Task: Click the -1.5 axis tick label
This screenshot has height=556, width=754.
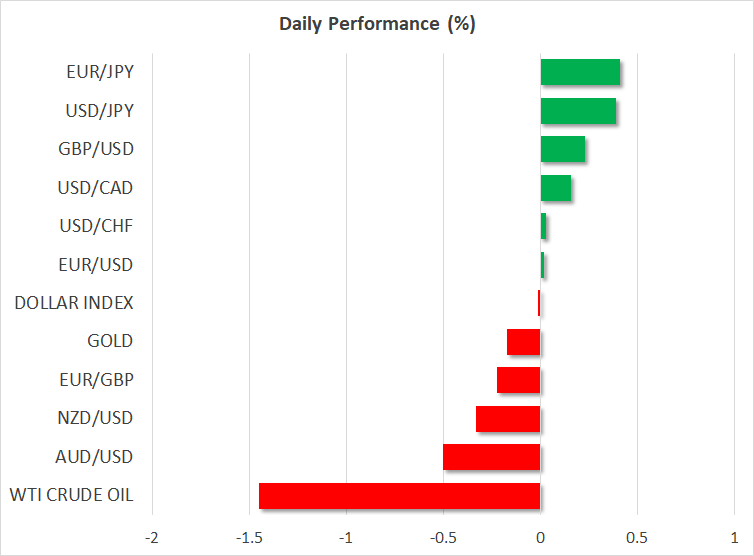Action: 249,538
